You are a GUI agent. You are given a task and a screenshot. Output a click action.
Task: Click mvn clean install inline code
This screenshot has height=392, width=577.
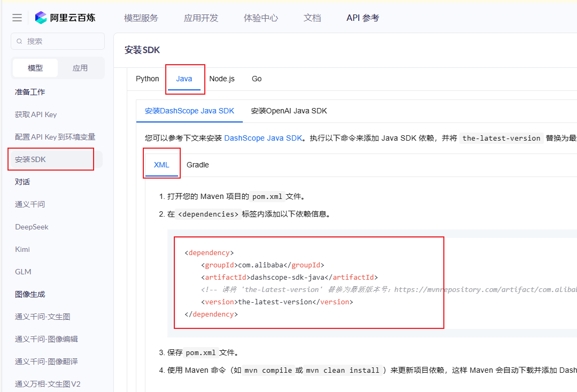click(x=344, y=370)
